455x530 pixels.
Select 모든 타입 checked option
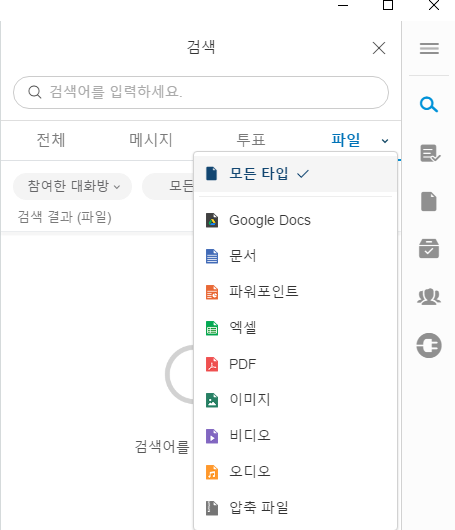point(295,174)
